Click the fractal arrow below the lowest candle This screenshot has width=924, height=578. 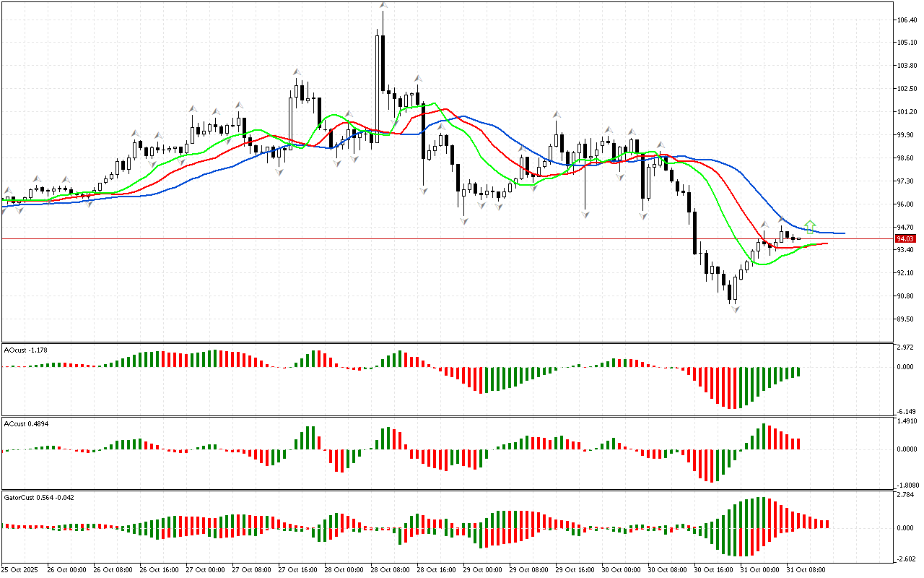736,309
